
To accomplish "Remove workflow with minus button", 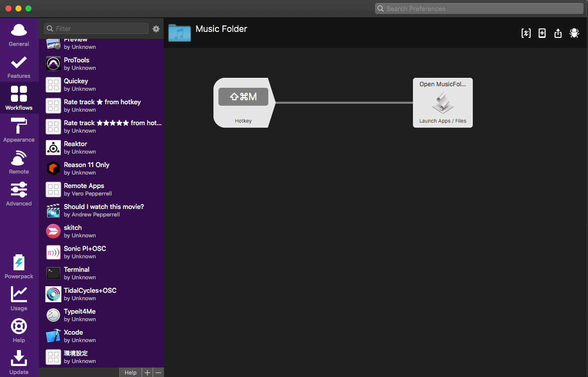I will (158, 373).
